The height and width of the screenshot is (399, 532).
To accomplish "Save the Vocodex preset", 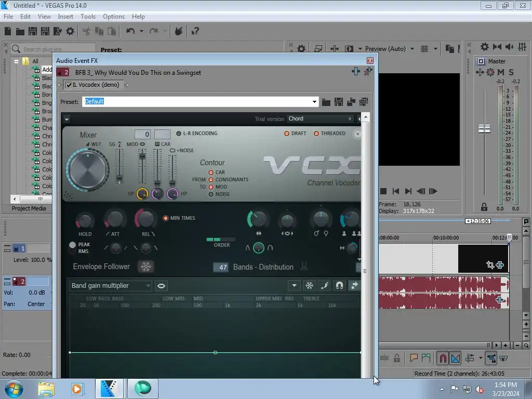I will (x=338, y=102).
